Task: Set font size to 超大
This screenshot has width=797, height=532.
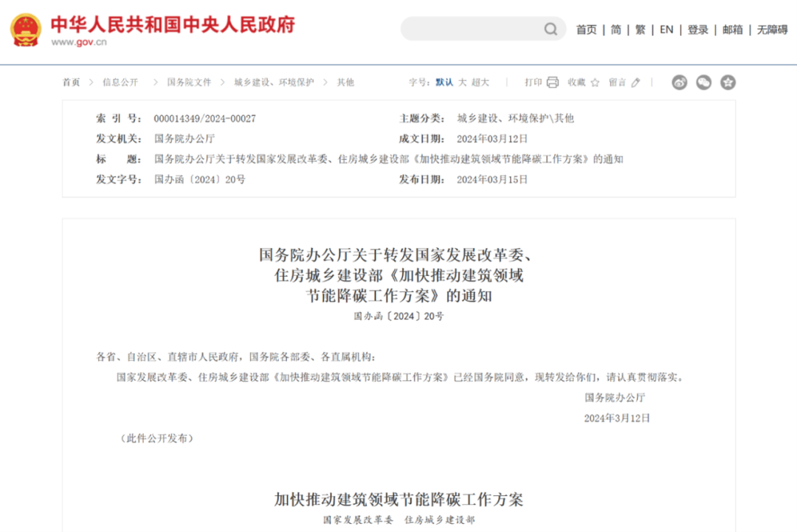Action: coord(480,83)
